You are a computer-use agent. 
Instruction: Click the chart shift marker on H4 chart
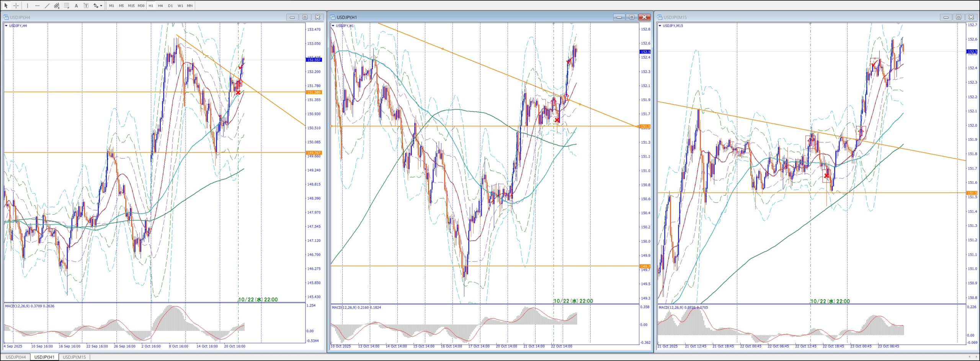[245, 24]
